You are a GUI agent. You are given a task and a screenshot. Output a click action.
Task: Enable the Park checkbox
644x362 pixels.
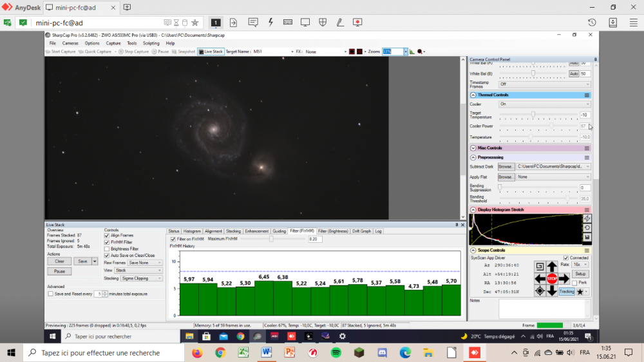[574, 283]
